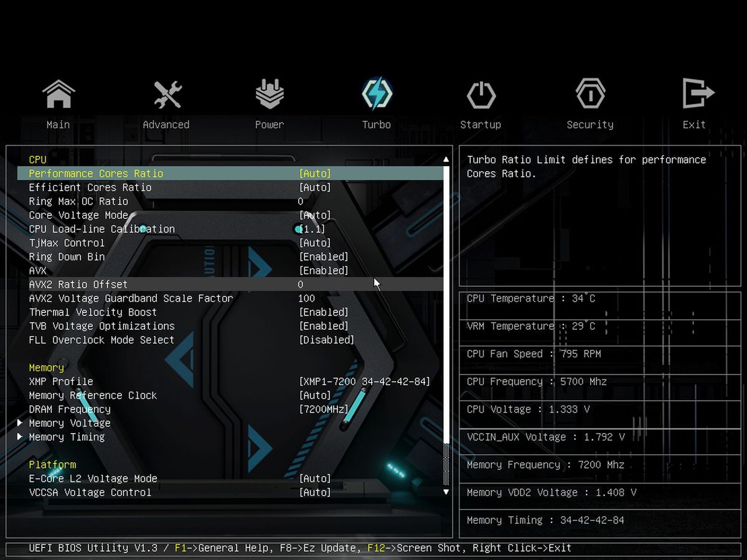Click the Startup power-button icon
The height and width of the screenshot is (560, 747).
click(481, 96)
